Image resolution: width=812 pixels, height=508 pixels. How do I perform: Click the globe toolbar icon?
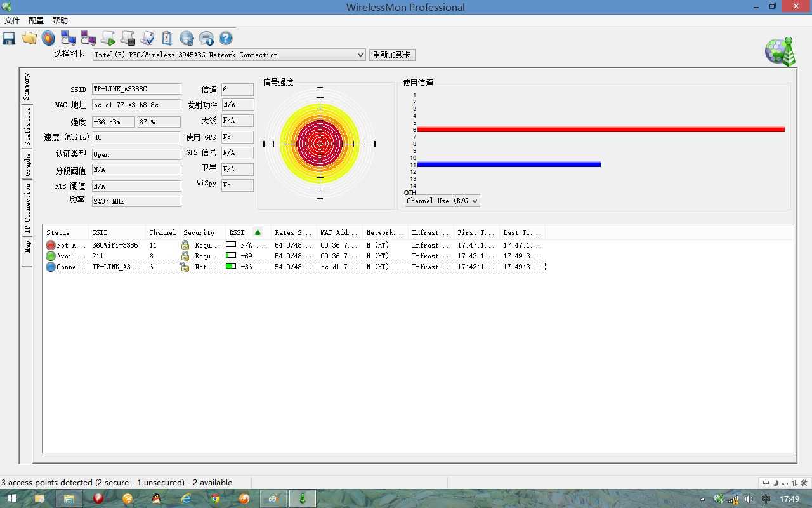pyautogui.click(x=187, y=39)
